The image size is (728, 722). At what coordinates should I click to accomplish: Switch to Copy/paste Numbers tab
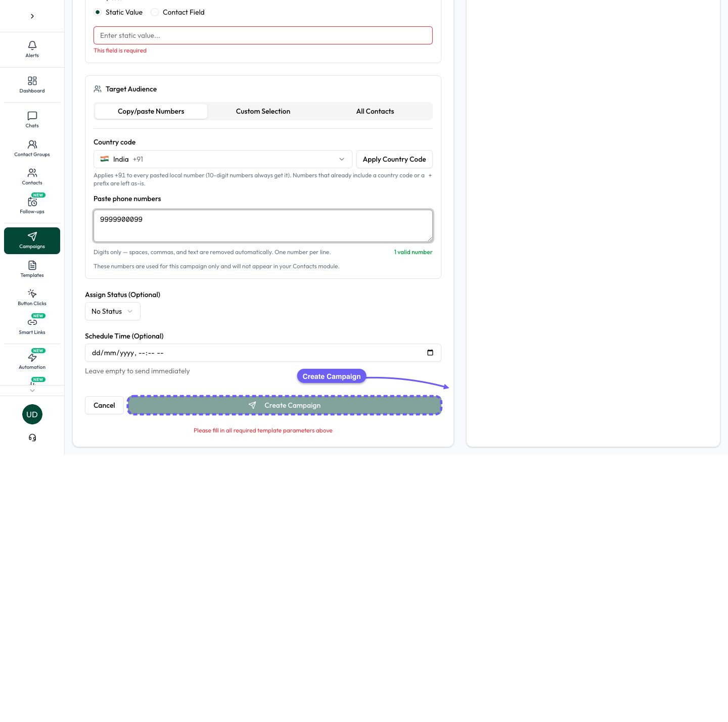[151, 111]
